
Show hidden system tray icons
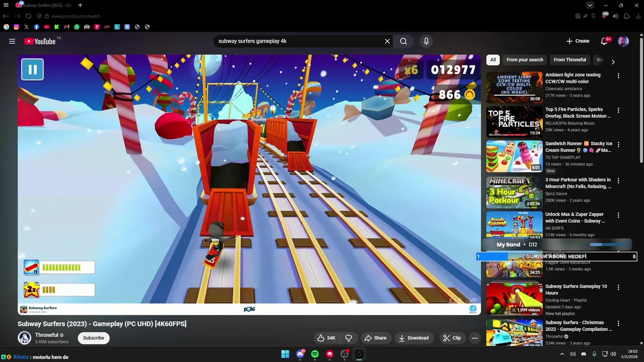562,354
